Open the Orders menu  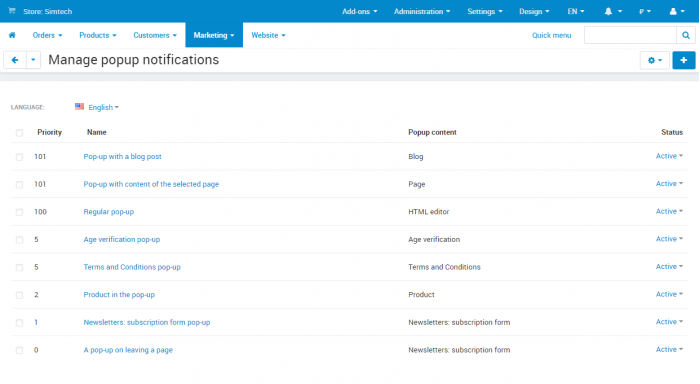point(47,35)
